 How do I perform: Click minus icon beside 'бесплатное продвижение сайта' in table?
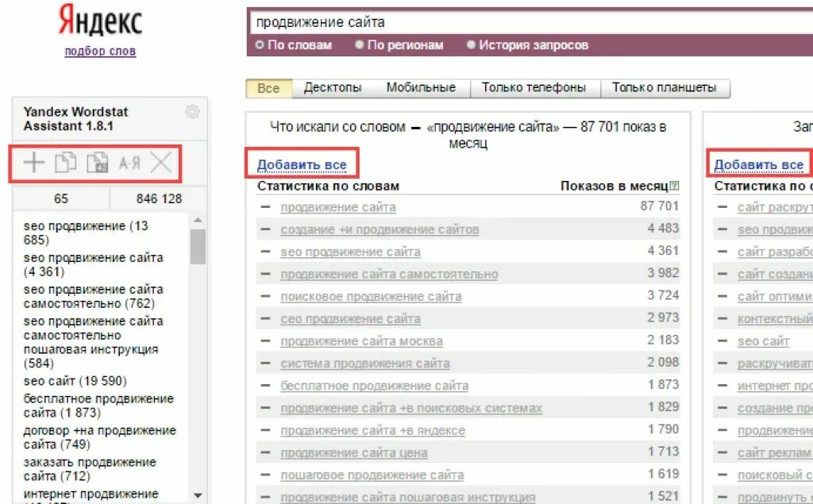pyautogui.click(x=265, y=385)
